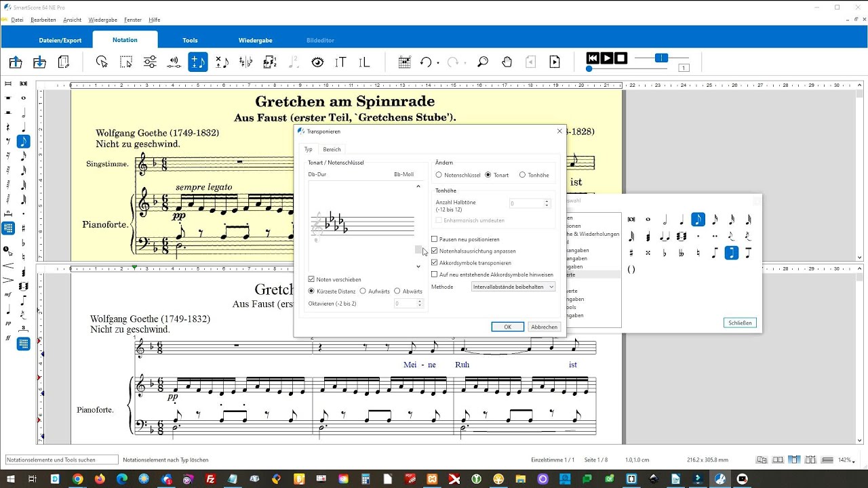Open the Wiedergabe ribbon tab

tap(255, 40)
